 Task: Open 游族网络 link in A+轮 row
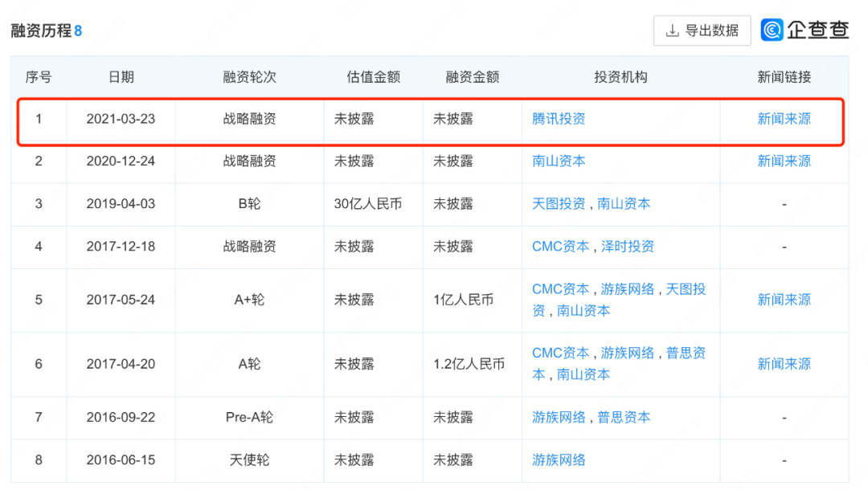pyautogui.click(x=628, y=288)
